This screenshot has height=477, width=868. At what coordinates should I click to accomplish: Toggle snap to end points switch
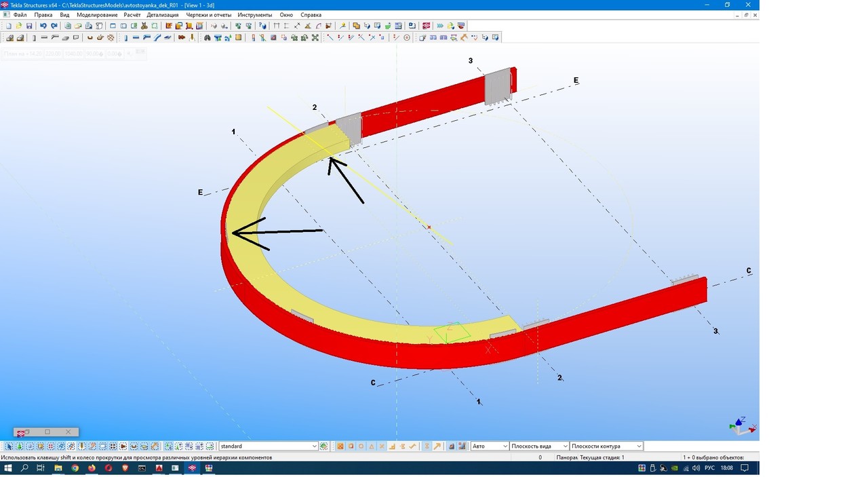pyautogui.click(x=351, y=446)
